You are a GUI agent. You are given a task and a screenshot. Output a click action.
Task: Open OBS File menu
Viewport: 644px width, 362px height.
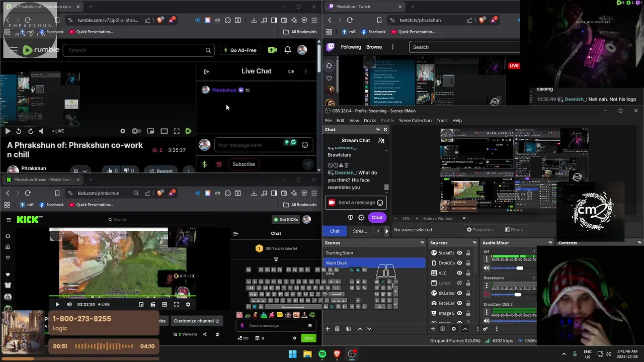(329, 121)
